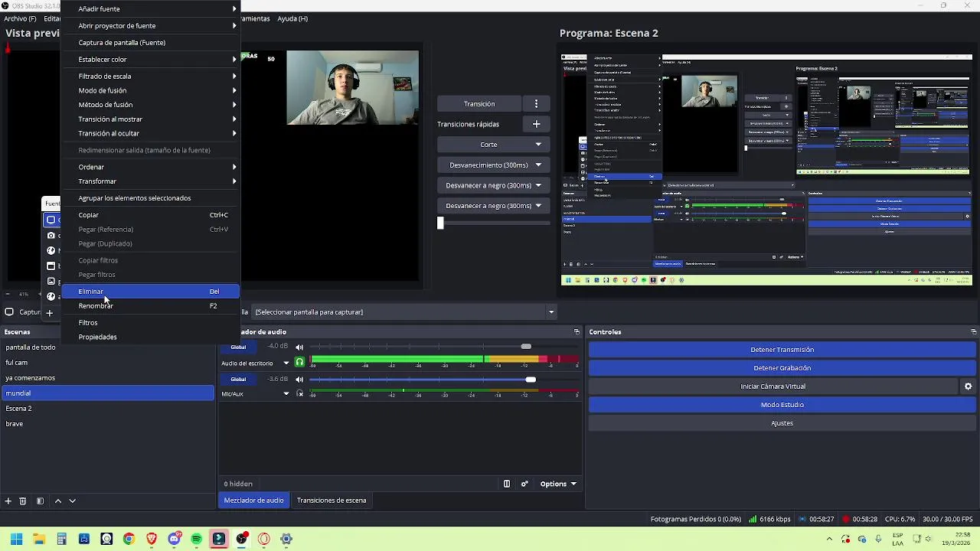This screenshot has width=980, height=551.
Task: Toggle Modo Estudio button
Action: pos(782,405)
